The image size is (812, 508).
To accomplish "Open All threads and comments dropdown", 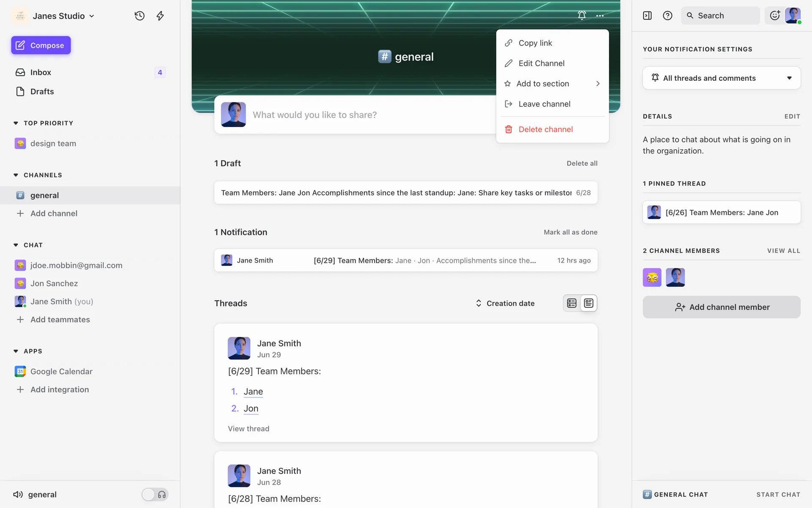I will (x=721, y=78).
